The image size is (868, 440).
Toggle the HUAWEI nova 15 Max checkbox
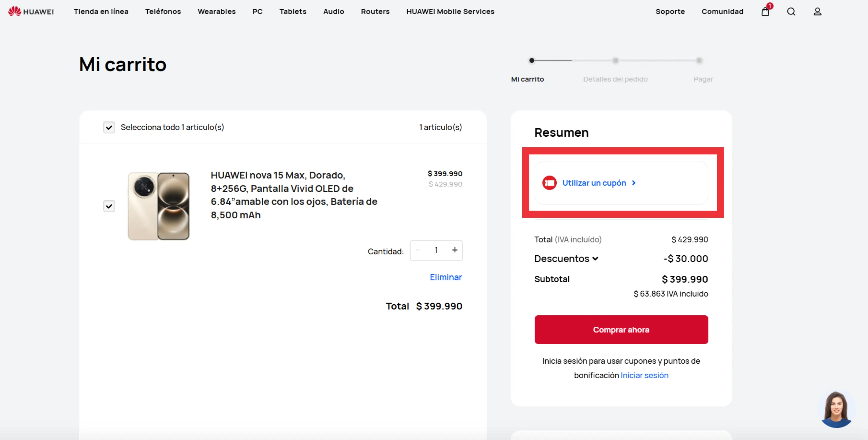(x=109, y=206)
